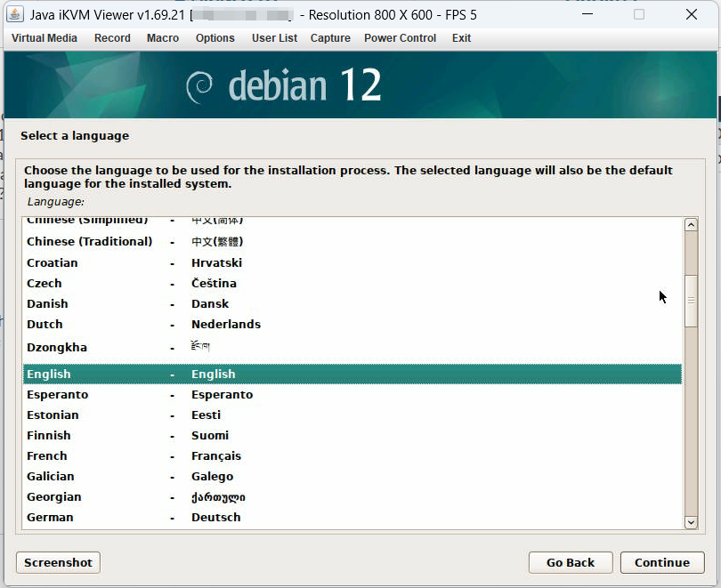The width and height of the screenshot is (721, 588).
Task: Select Czech in the language list
Action: (x=352, y=284)
